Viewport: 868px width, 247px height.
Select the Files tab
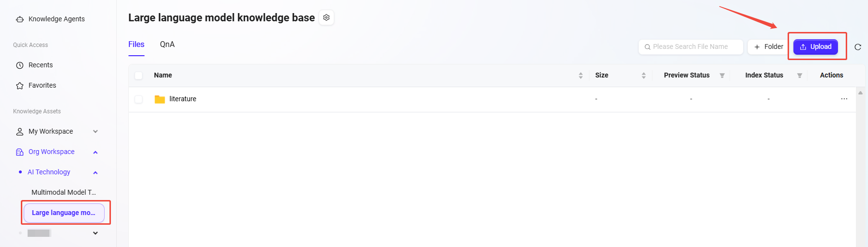(x=136, y=45)
